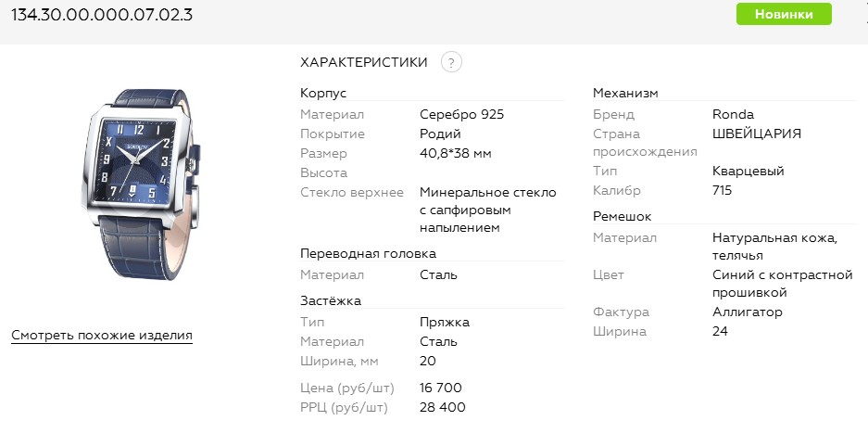Click the Механизм section header
This screenshot has height=433, width=868.
pos(625,94)
